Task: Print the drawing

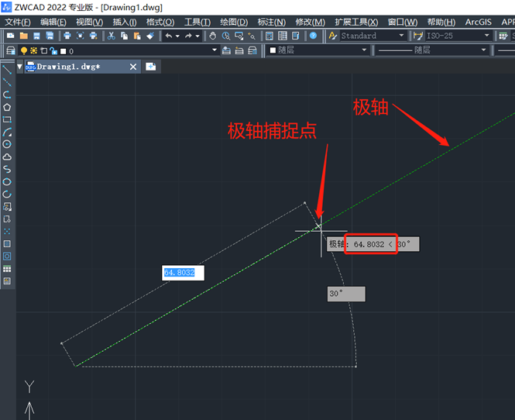Action: click(67, 36)
